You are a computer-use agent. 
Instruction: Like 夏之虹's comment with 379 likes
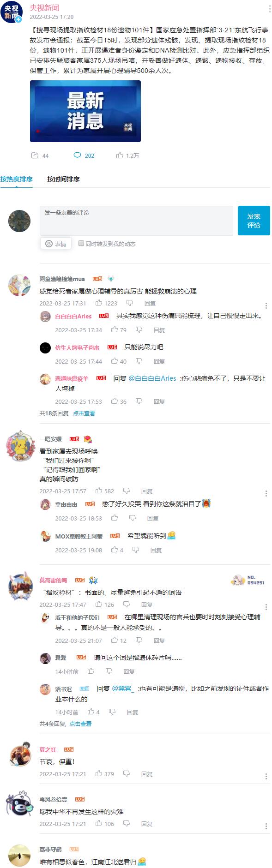coord(99,774)
